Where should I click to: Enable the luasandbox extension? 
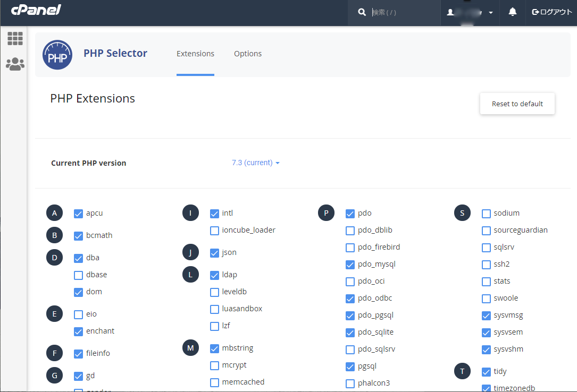click(214, 309)
